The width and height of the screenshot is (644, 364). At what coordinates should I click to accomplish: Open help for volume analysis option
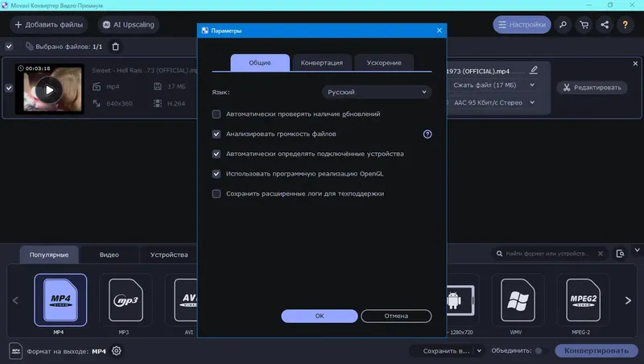pyautogui.click(x=427, y=134)
